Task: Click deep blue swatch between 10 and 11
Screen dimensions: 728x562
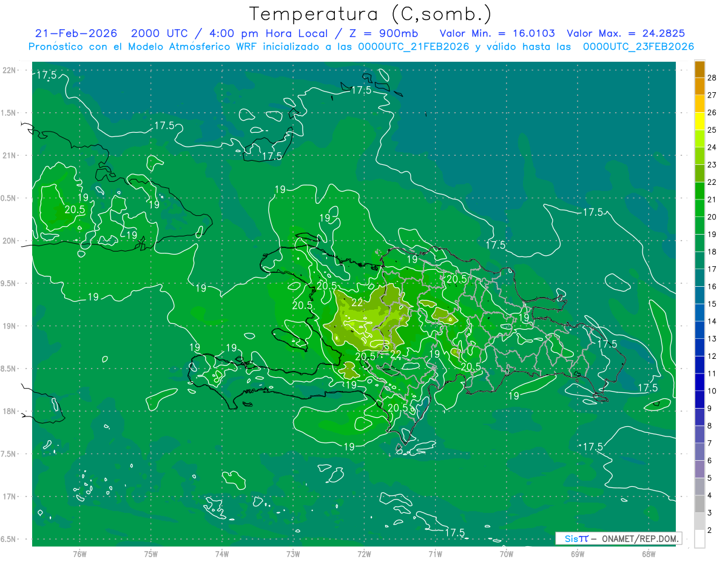Action: (699, 383)
